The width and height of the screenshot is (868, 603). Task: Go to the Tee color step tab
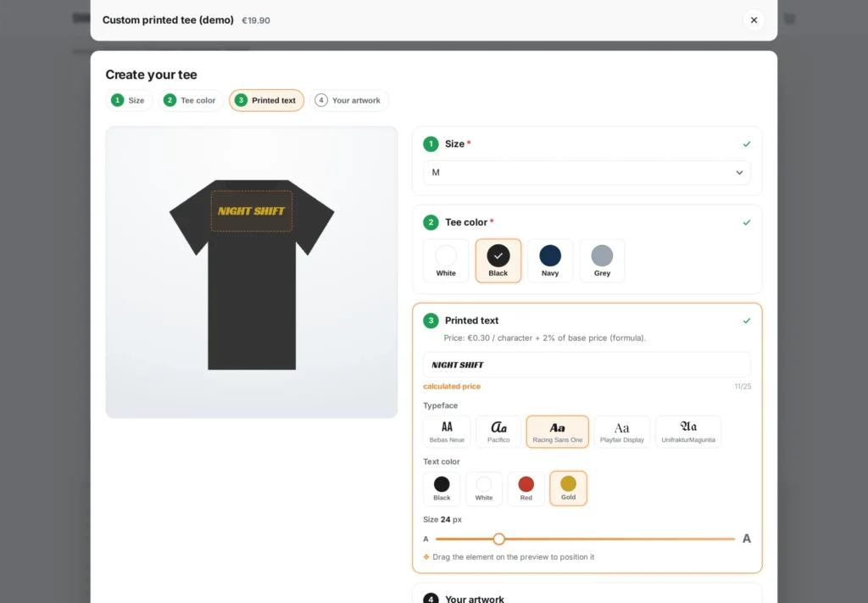[191, 100]
